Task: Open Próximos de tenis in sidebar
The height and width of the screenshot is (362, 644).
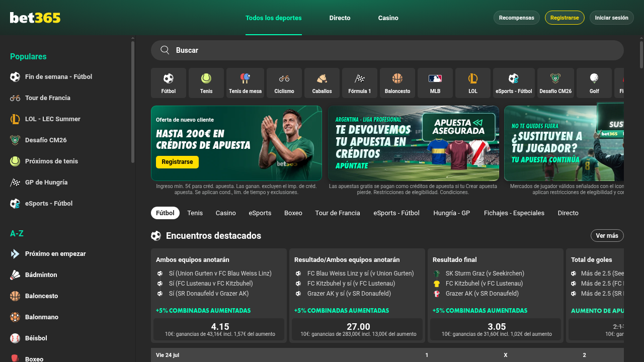Action: click(x=65, y=161)
